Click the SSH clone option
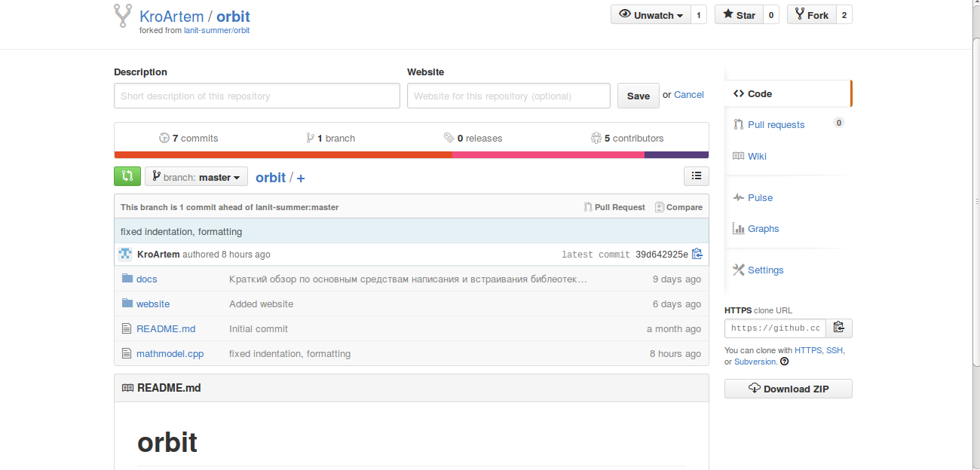Image resolution: width=980 pixels, height=470 pixels. coord(835,350)
